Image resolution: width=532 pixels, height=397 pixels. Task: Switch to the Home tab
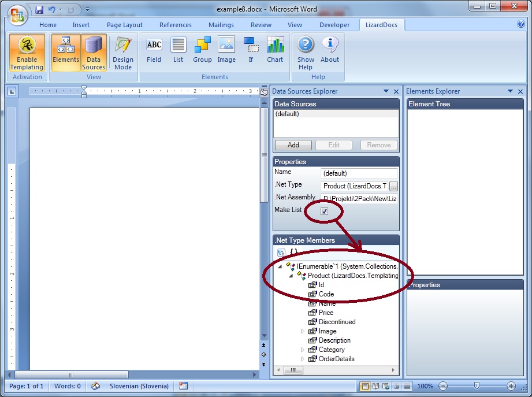48,25
